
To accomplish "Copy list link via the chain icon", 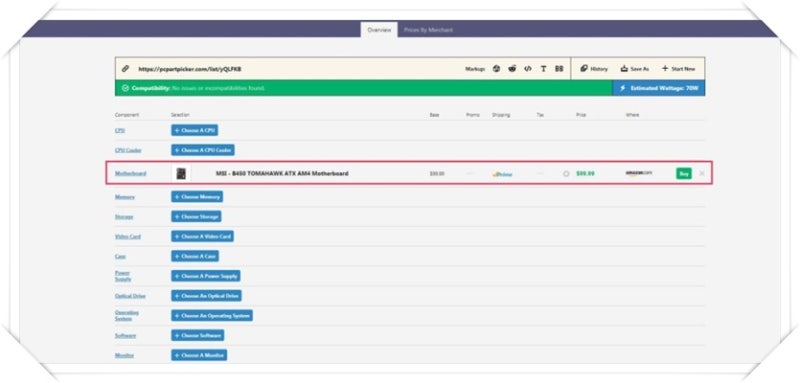I will [x=126, y=69].
